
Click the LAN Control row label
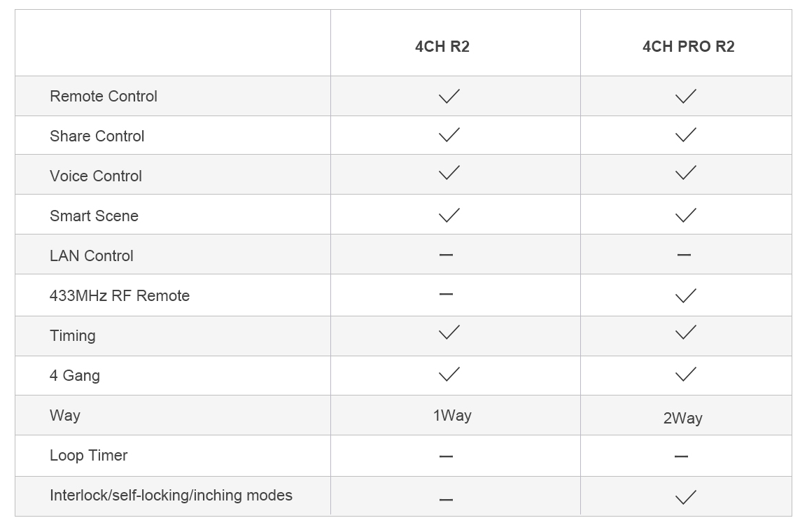92,255
